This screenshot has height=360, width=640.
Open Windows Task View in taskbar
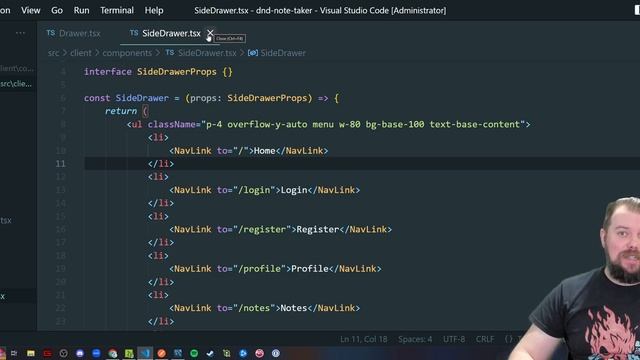pyautogui.click(x=14, y=353)
